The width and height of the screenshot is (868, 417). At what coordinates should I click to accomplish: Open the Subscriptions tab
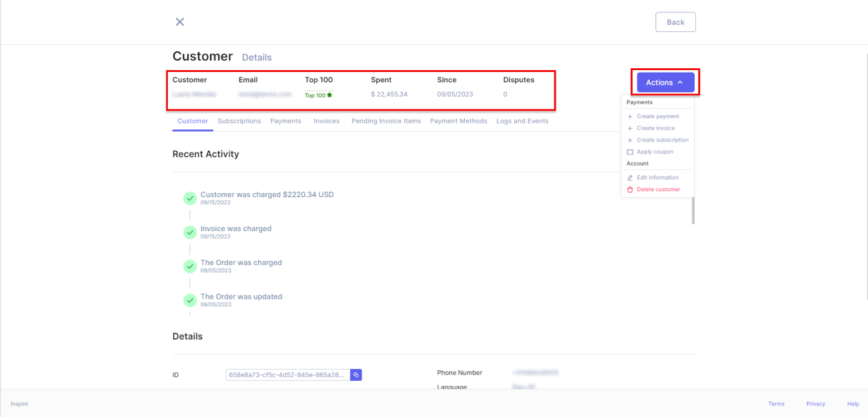(x=239, y=121)
